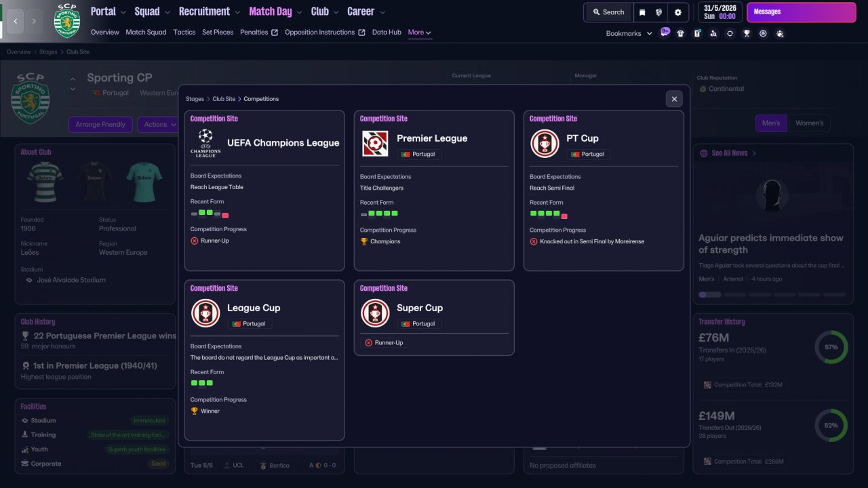Click Stages in the popup breadcrumb

click(195, 99)
